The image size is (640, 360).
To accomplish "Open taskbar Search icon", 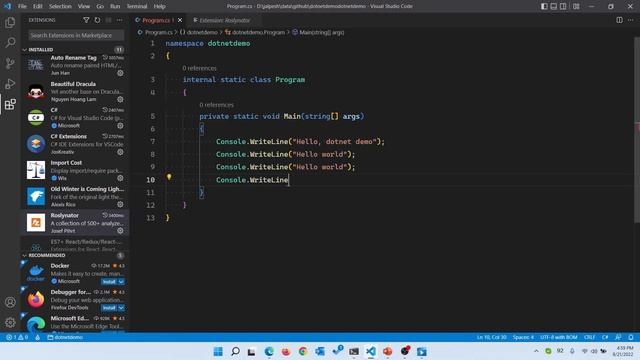I will point(235,351).
